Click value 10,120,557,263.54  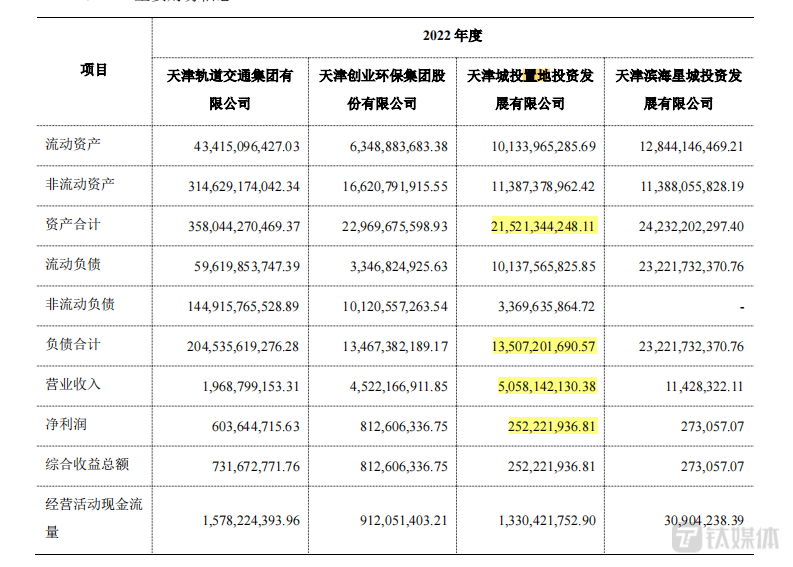click(395, 307)
